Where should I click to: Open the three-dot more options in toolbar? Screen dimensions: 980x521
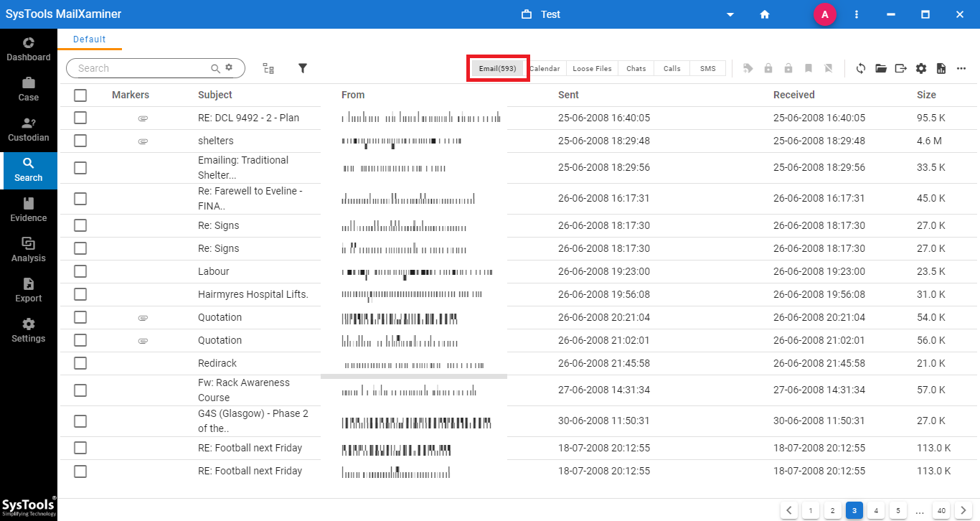click(x=961, y=68)
